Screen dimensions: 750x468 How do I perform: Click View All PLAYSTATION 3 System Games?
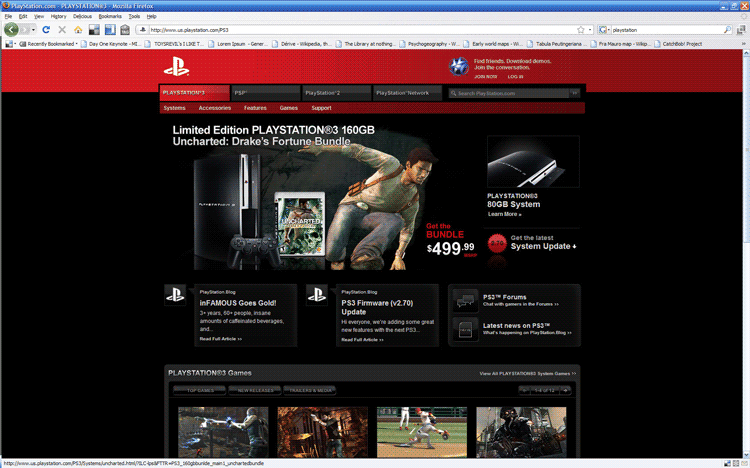[x=528, y=374]
